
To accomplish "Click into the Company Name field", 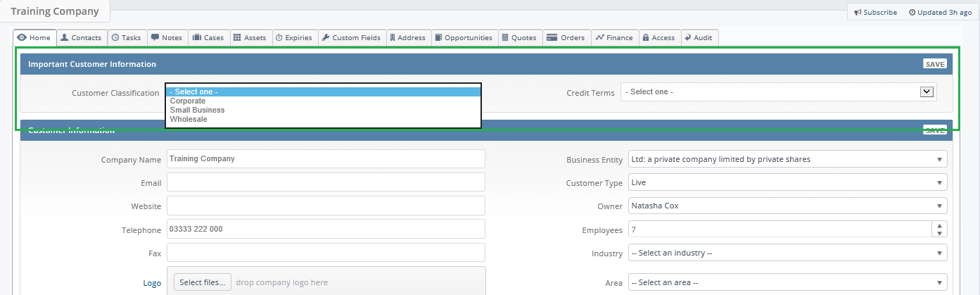I will (x=326, y=158).
